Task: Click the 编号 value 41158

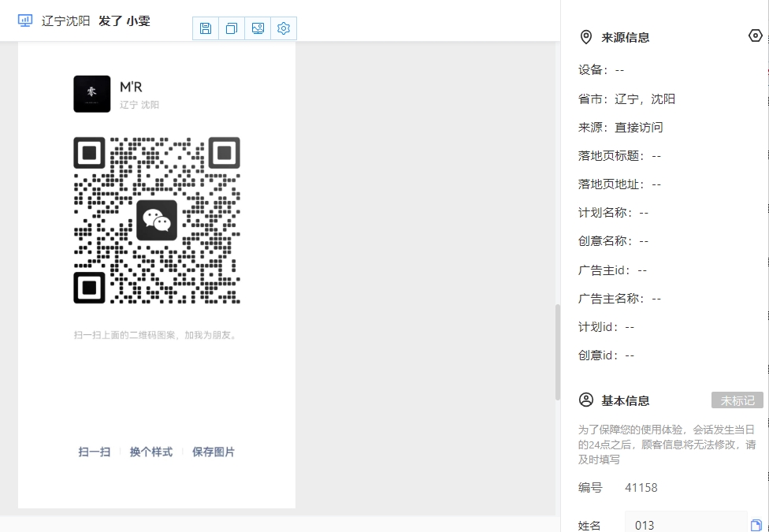Action: point(641,488)
